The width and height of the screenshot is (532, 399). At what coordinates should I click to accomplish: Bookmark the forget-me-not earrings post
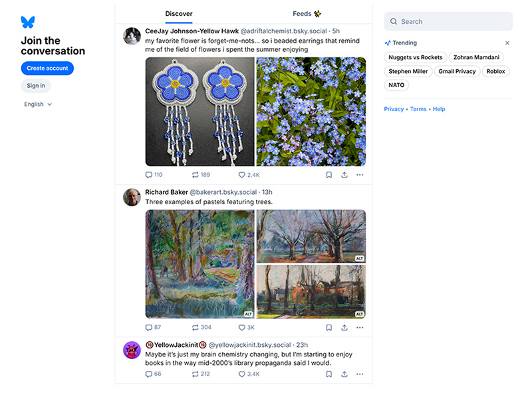click(329, 175)
